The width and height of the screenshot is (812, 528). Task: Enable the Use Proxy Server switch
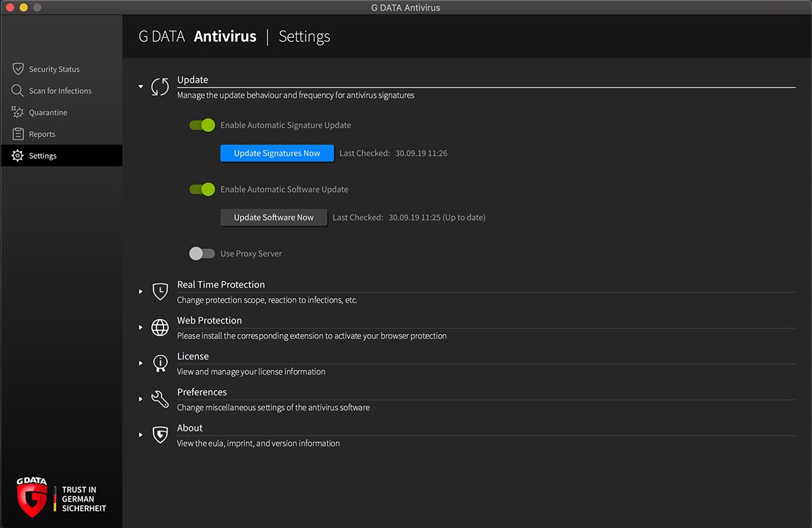(202, 254)
